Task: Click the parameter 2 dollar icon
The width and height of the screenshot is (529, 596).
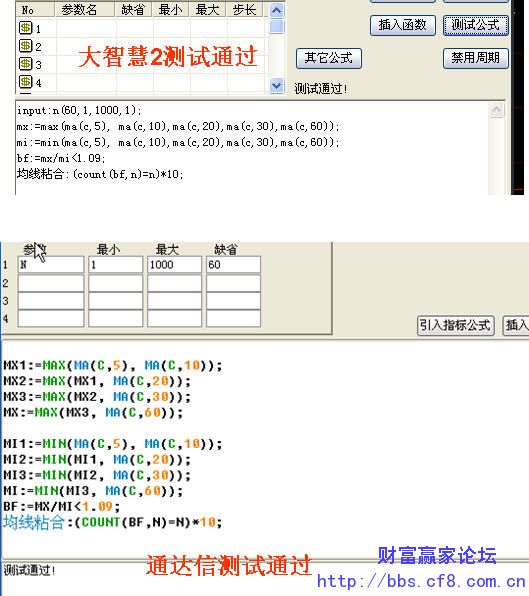Action: click(x=25, y=46)
